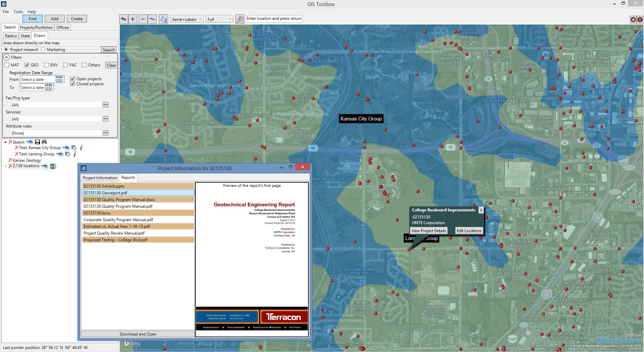Click the single minus zoom out button

click(143, 19)
